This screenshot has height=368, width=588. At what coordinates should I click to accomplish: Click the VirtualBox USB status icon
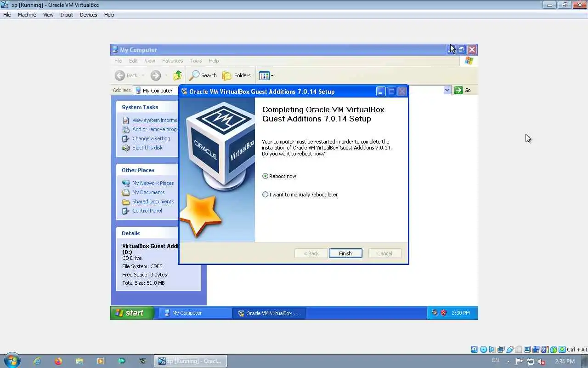pos(509,350)
